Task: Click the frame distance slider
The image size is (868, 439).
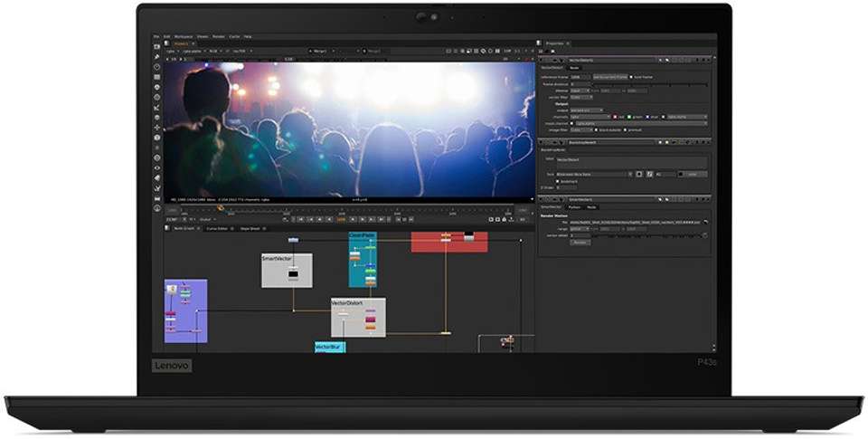Action: tap(649, 84)
